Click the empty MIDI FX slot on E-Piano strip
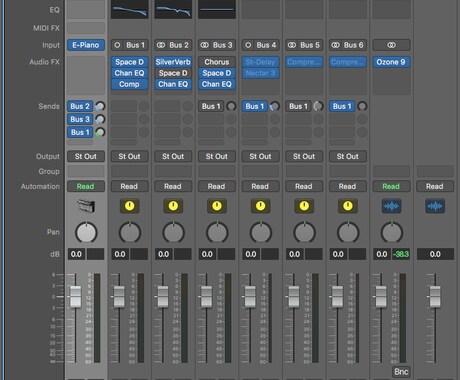This screenshot has width=460, height=380. (86, 28)
